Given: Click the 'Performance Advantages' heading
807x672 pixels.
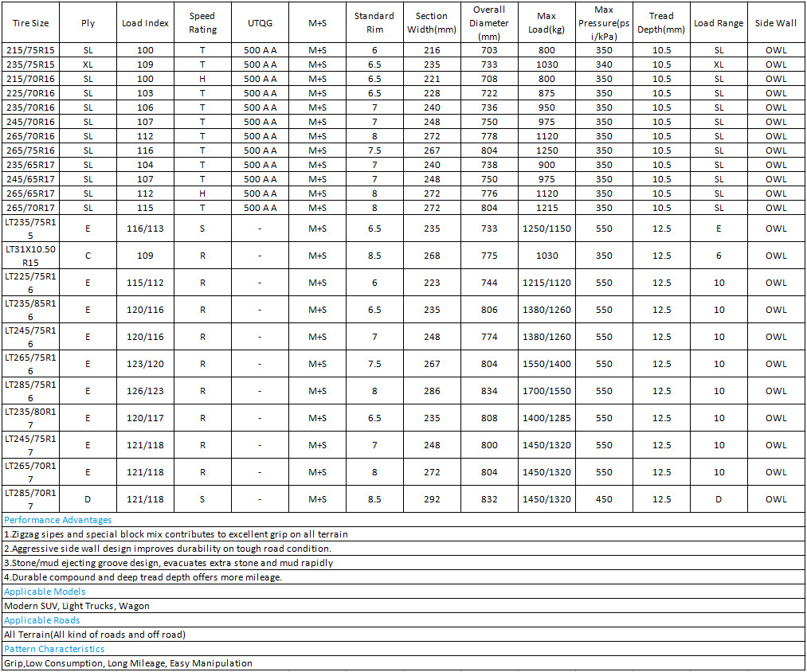Looking at the screenshot, I should coord(57,520).
